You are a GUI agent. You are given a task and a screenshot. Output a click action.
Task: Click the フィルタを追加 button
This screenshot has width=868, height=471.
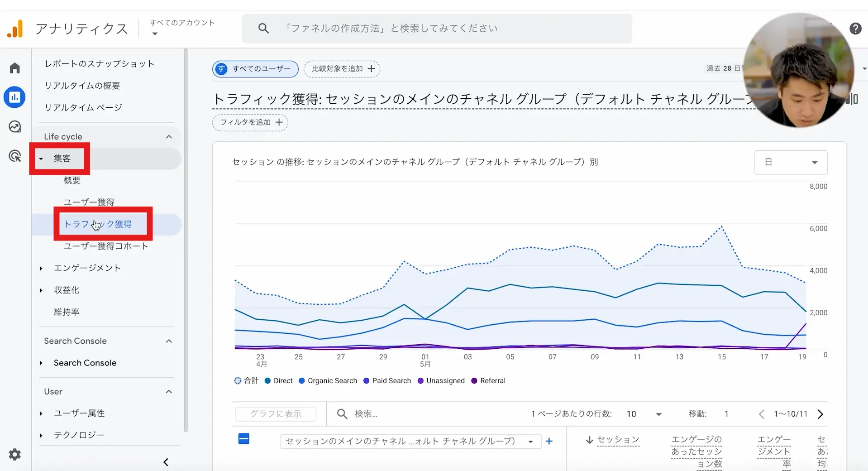[x=250, y=122]
